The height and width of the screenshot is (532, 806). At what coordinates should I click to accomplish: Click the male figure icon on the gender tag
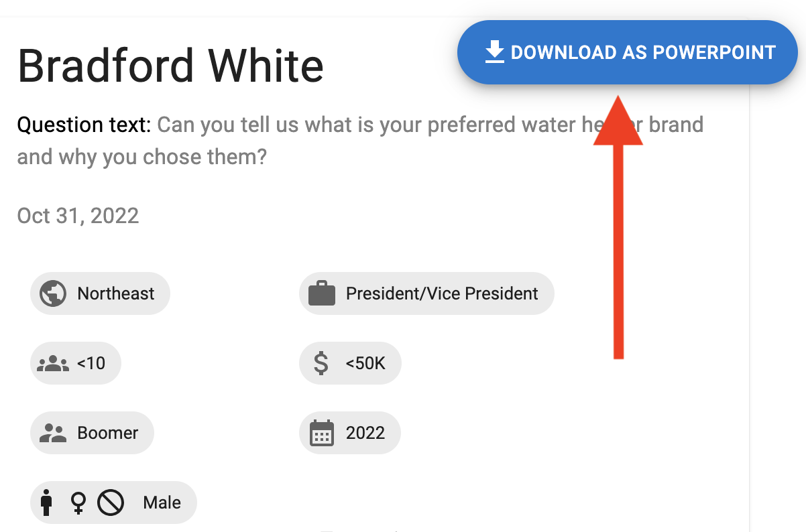(47, 502)
